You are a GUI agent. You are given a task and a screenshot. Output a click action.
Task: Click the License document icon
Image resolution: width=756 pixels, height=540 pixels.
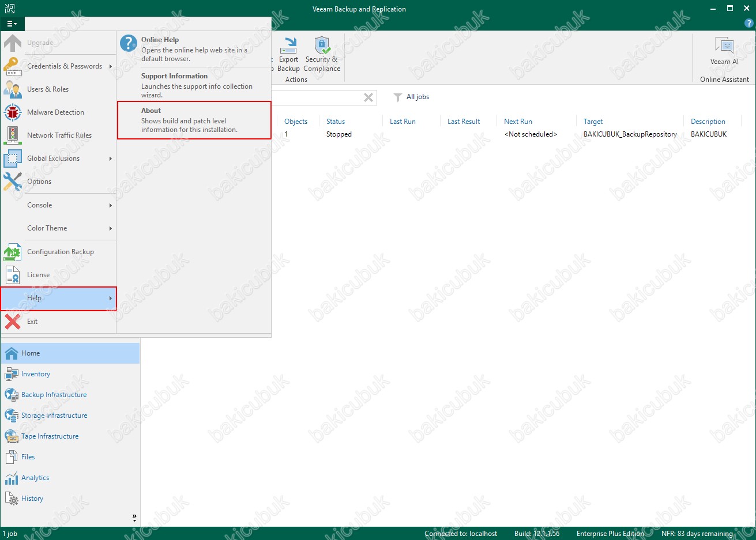coord(13,275)
